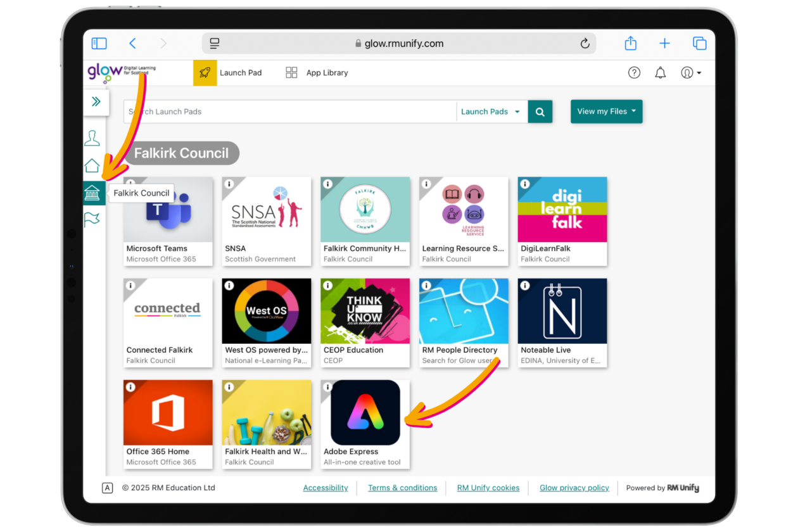
Task: Tap Safari's share icon
Action: [630, 43]
